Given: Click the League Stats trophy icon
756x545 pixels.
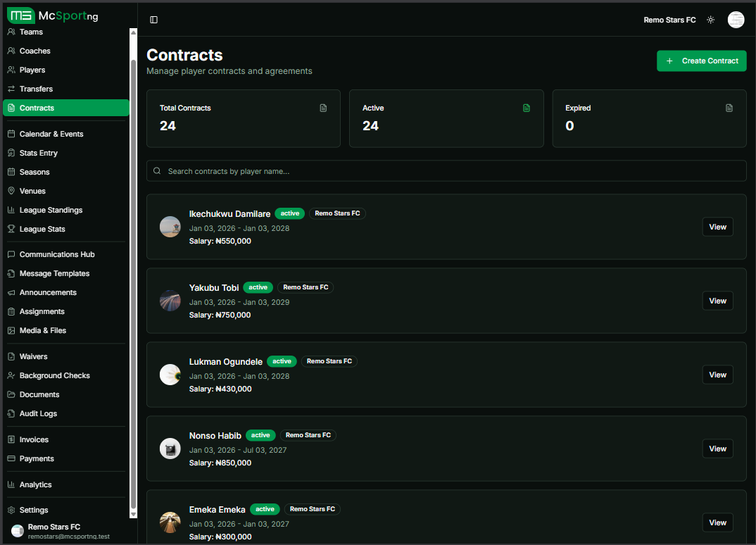Looking at the screenshot, I should 11,230.
